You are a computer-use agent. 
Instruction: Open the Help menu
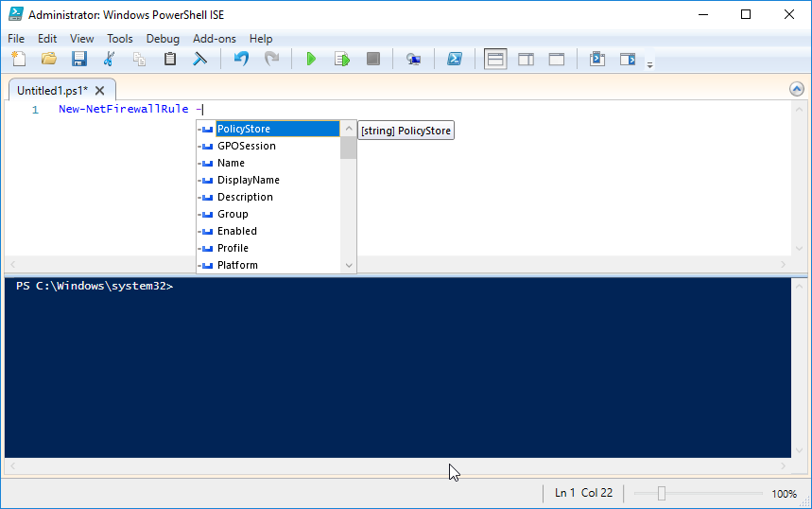(x=261, y=39)
